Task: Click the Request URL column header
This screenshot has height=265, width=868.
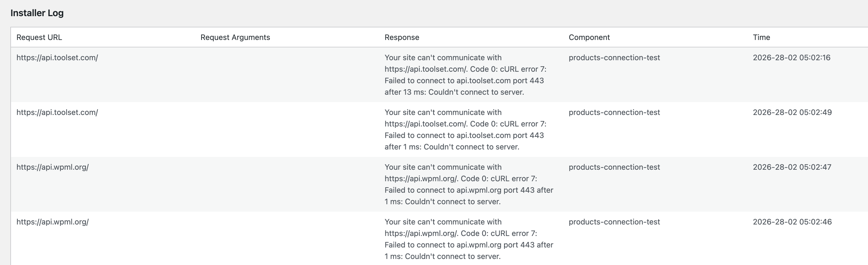Action: pyautogui.click(x=39, y=38)
